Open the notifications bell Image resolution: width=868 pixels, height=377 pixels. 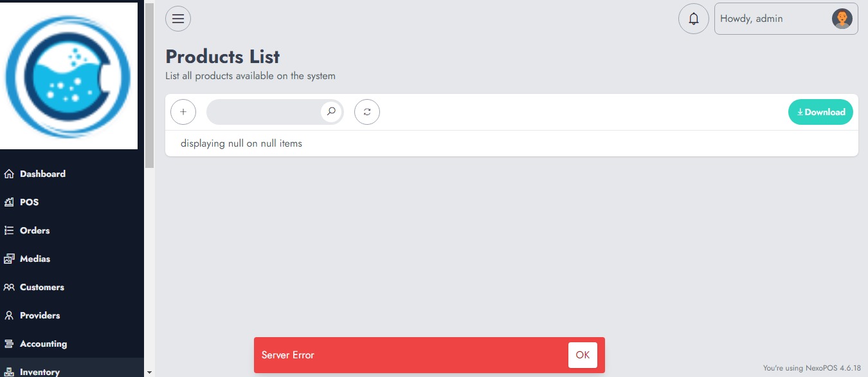tap(693, 18)
